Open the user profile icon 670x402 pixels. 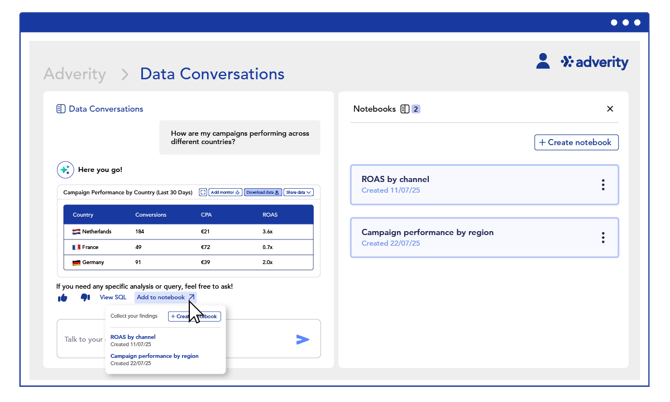pyautogui.click(x=543, y=62)
